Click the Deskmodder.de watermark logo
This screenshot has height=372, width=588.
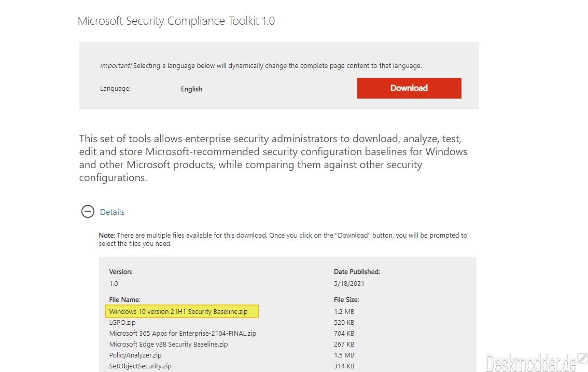click(x=531, y=363)
